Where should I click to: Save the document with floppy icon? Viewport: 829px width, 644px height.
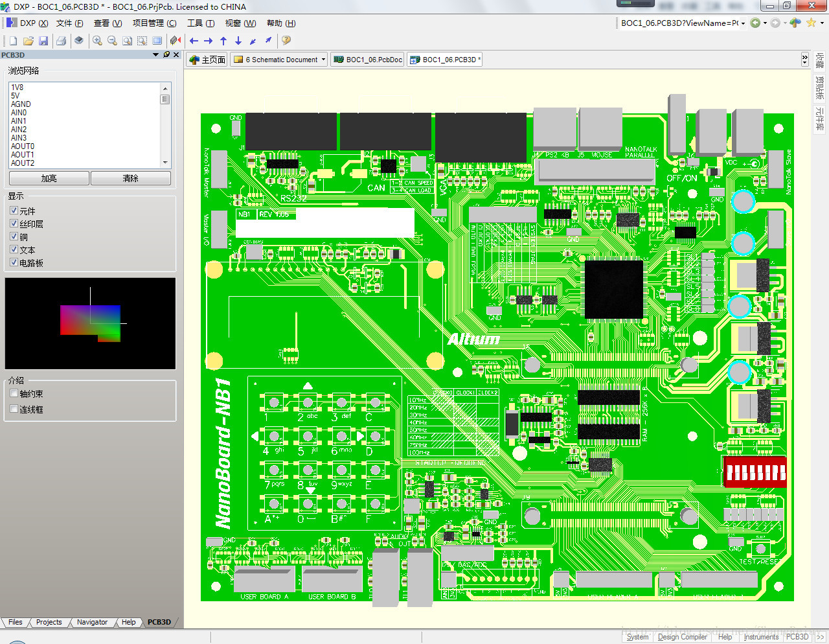[43, 41]
